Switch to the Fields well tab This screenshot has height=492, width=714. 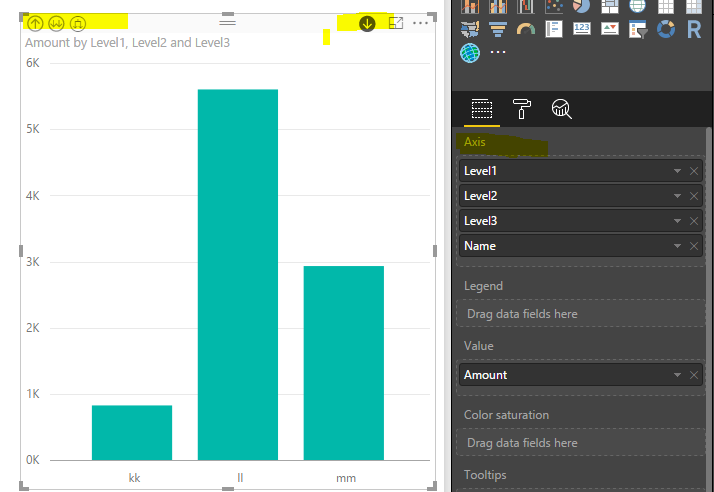tap(482, 109)
